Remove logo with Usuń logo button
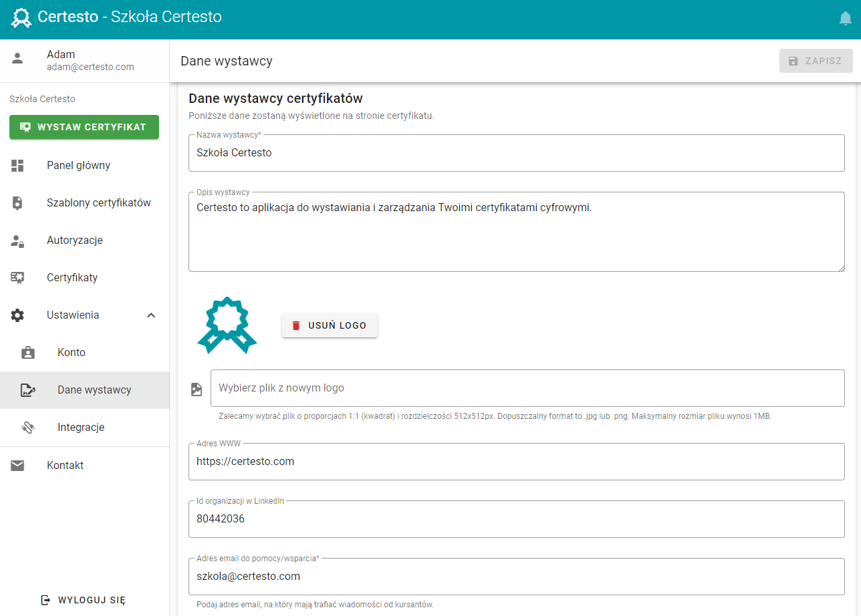Screen dimensions: 861x616 point(330,325)
